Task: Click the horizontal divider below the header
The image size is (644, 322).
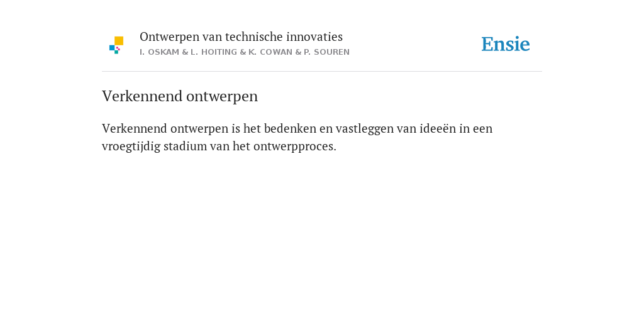Action: (322, 72)
